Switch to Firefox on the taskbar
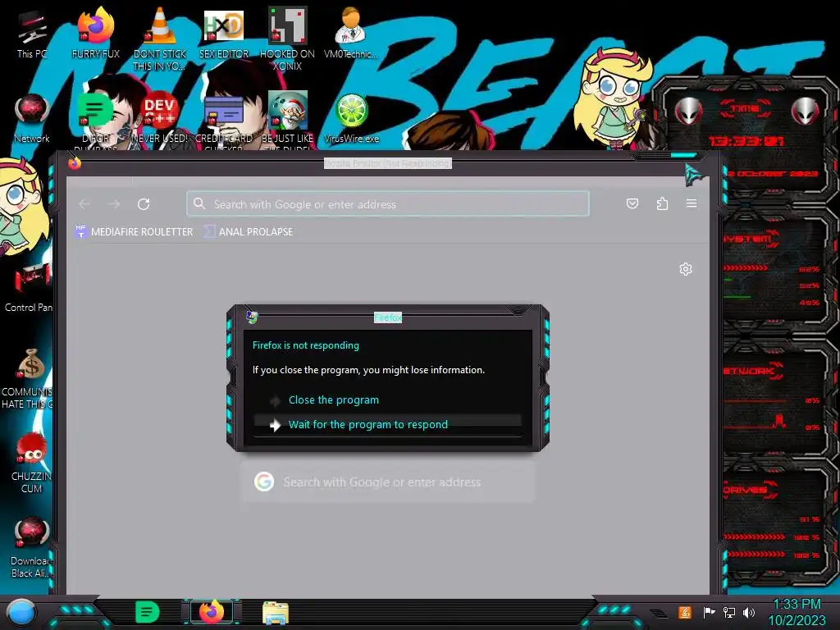The image size is (840, 630). [x=212, y=612]
